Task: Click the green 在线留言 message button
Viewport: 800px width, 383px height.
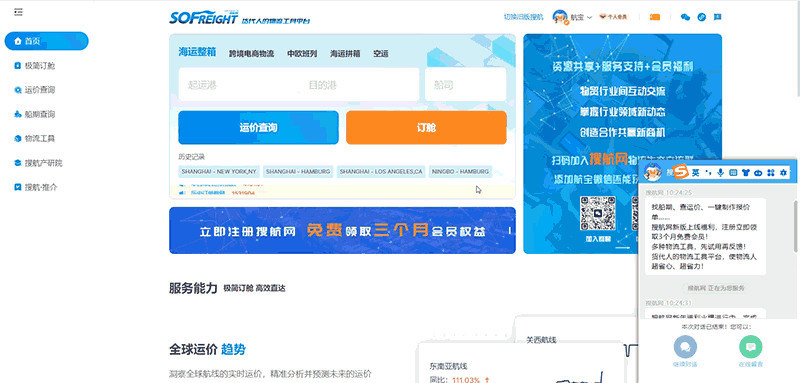Action: [x=751, y=347]
